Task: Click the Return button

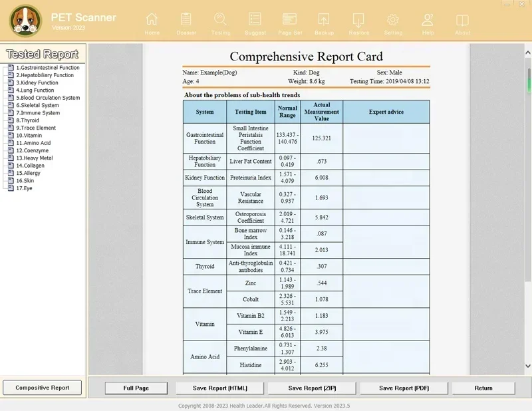Action: (483, 388)
